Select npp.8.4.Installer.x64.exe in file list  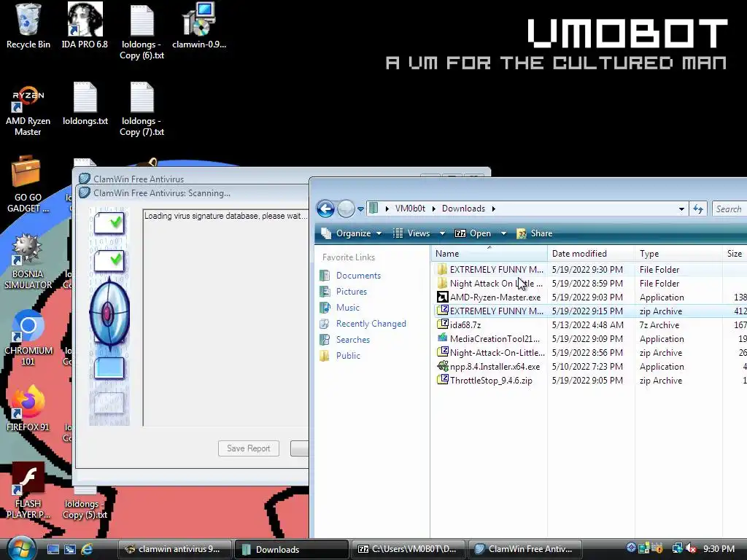(495, 367)
